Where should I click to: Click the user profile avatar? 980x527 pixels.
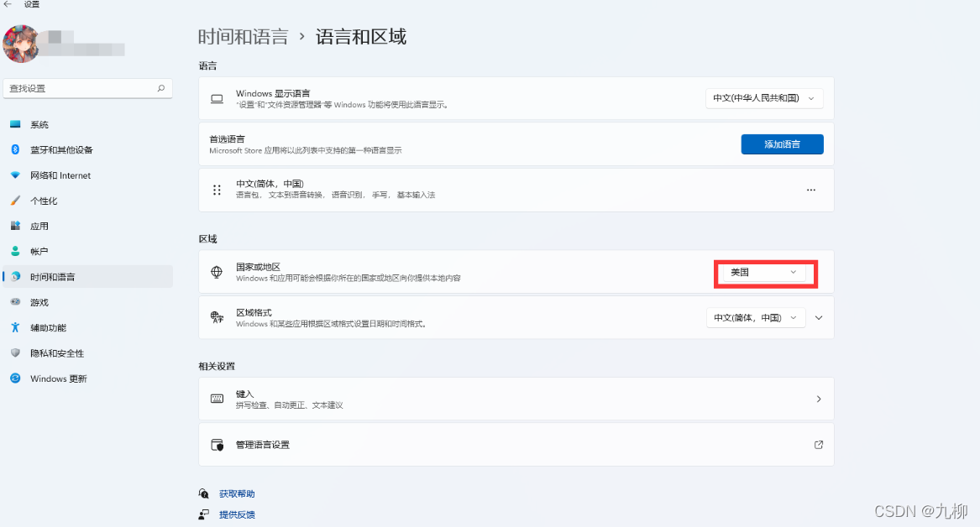21,44
